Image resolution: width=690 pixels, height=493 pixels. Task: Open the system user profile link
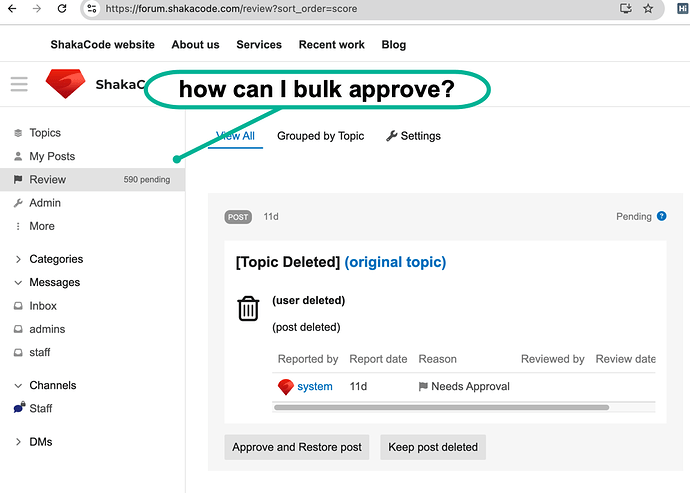point(315,386)
